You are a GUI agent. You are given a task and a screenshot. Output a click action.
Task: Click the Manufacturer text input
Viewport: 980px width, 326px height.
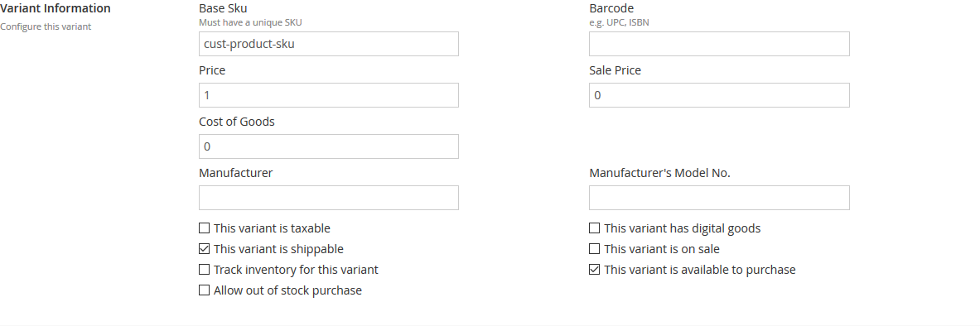click(329, 198)
